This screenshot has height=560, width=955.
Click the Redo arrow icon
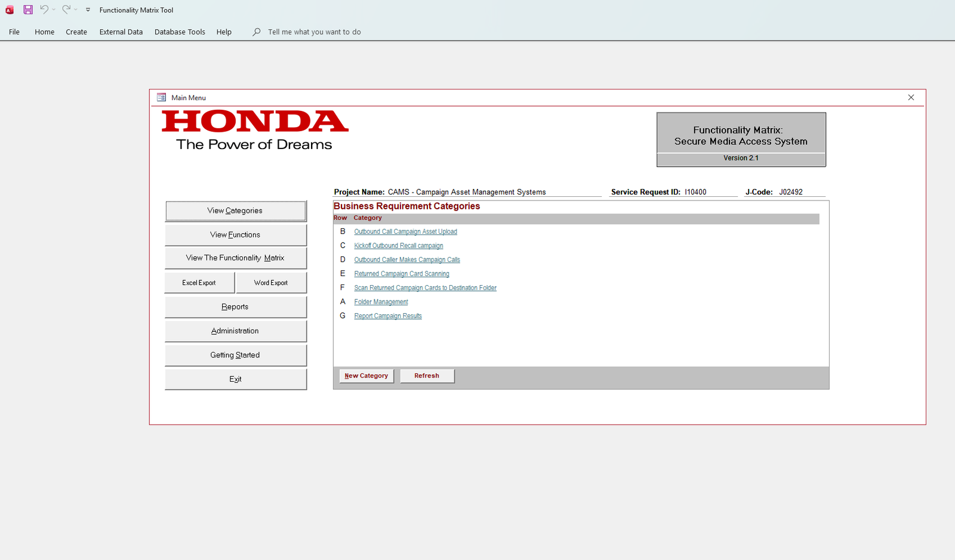[x=66, y=10]
